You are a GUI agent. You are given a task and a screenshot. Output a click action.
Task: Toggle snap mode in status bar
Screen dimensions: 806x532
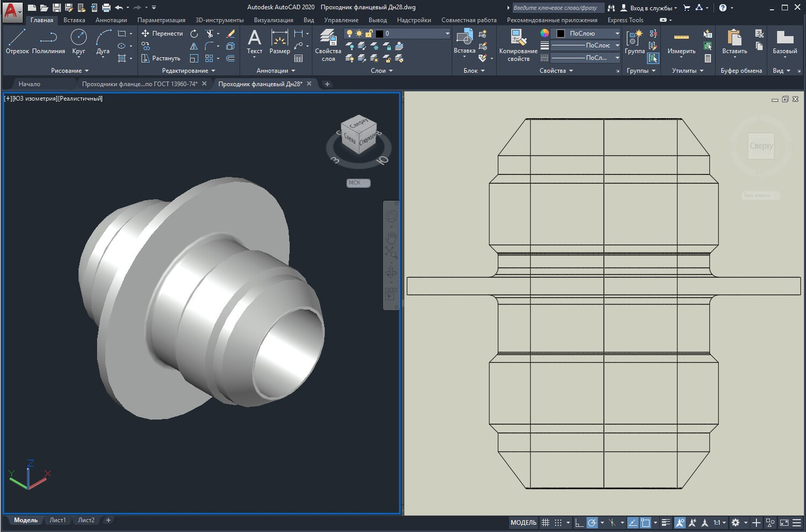558,522
